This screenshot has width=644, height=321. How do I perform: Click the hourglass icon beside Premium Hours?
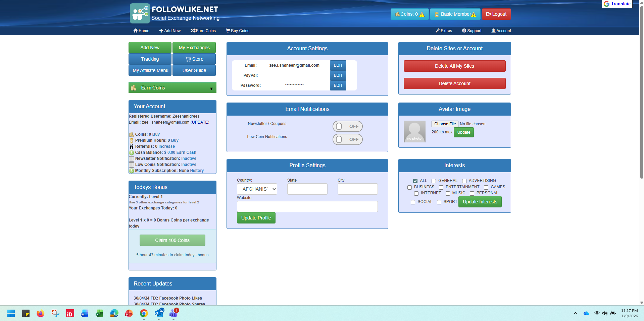coord(132,140)
